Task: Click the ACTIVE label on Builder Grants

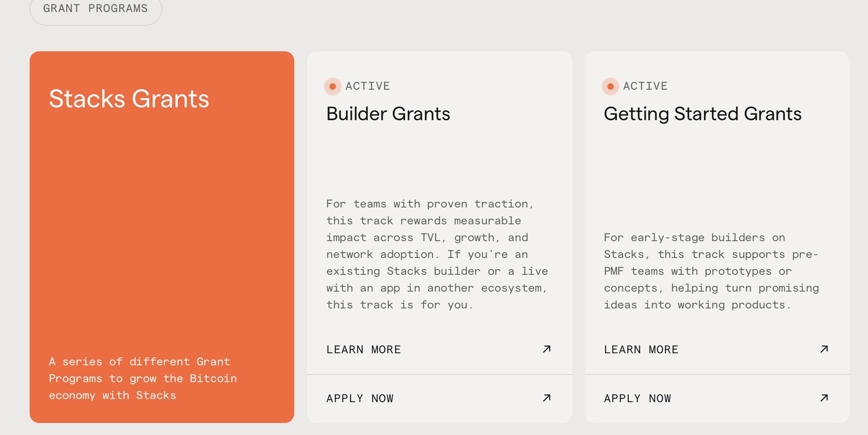Action: pos(367,86)
